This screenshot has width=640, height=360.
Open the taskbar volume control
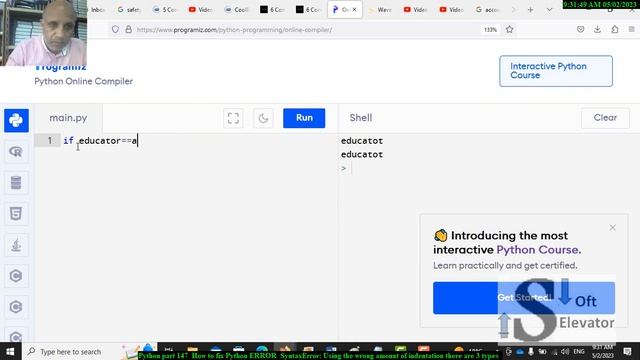point(565,351)
